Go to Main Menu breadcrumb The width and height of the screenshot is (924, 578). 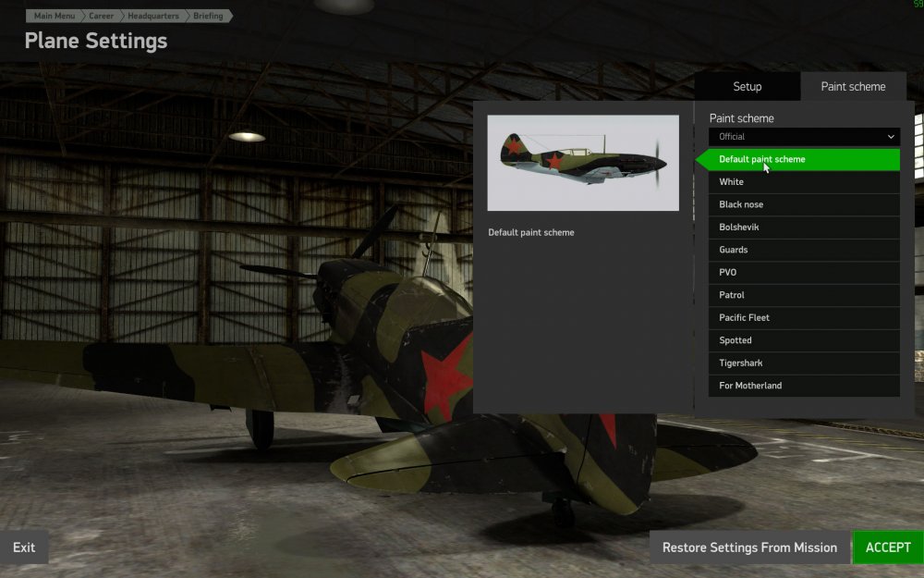(55, 16)
